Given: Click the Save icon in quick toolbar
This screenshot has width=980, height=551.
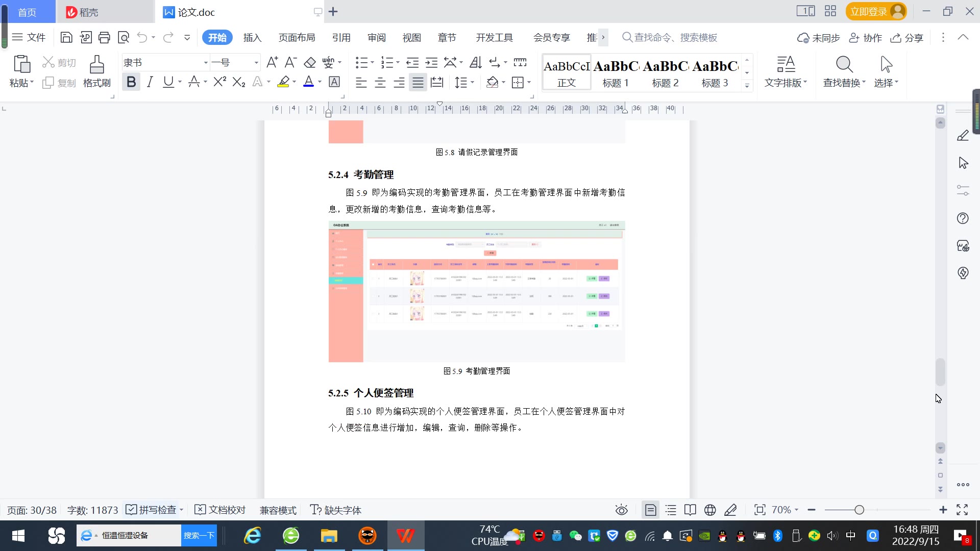Looking at the screenshot, I should (66, 37).
